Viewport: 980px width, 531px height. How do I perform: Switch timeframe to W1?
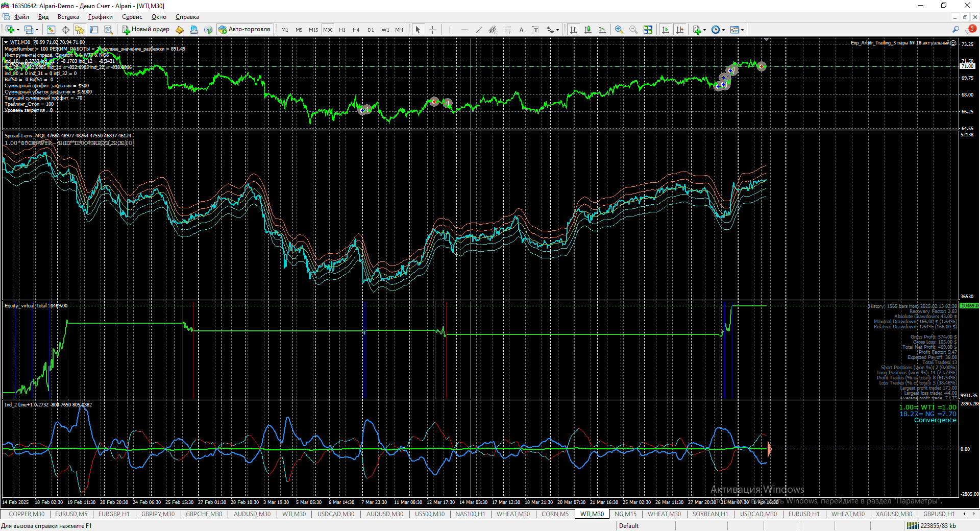pos(385,30)
